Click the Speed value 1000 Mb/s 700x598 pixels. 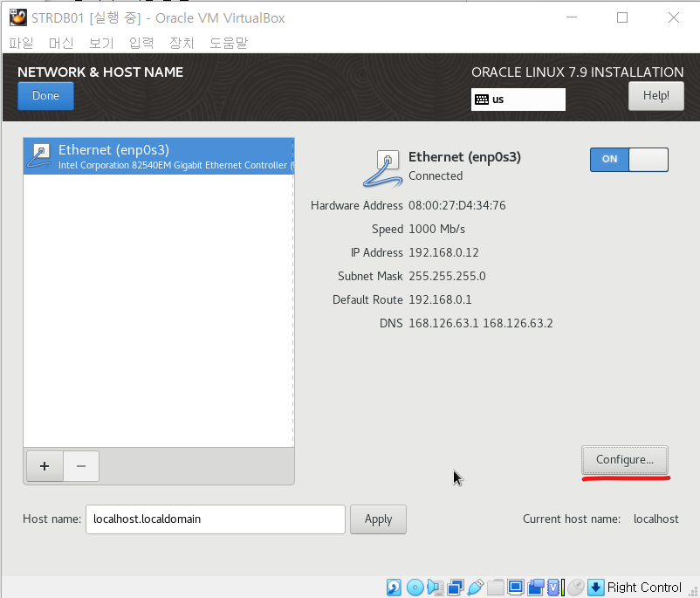436,229
